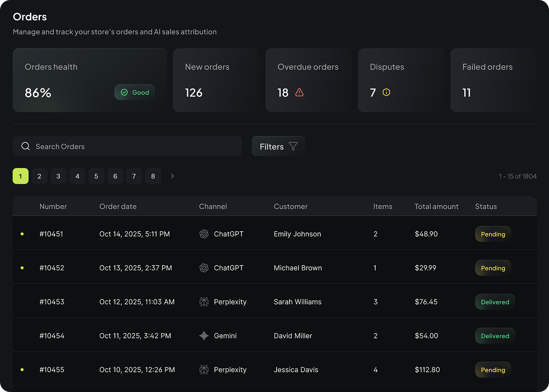The image size is (549, 392).
Task: Open the Filters button
Action: point(278,147)
